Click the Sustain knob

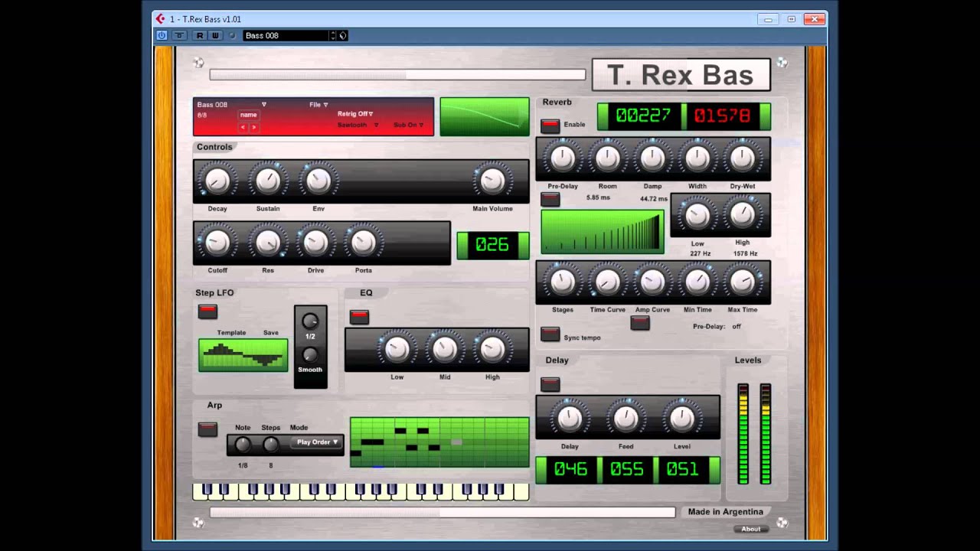pos(268,181)
